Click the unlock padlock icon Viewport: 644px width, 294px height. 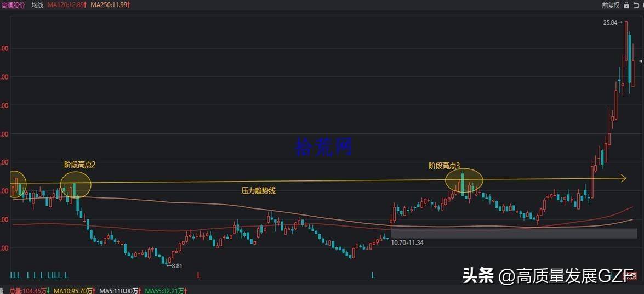[626, 5]
